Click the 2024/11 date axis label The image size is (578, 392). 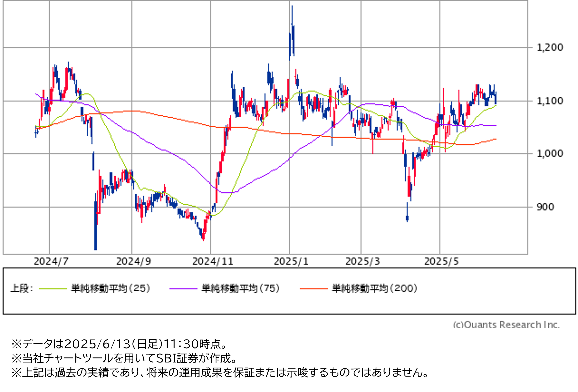(213, 262)
